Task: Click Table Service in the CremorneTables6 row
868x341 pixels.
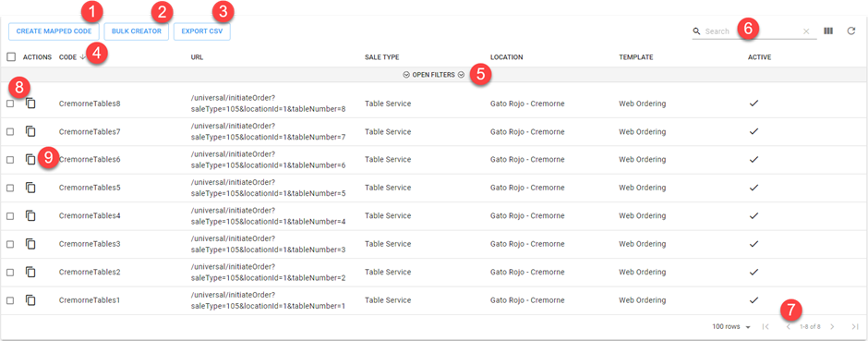Action: pyautogui.click(x=388, y=160)
